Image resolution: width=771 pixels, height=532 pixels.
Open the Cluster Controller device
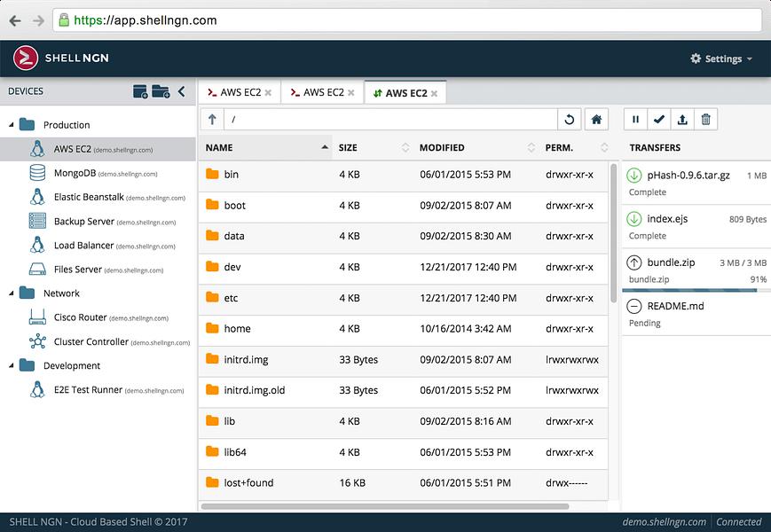(x=98, y=341)
